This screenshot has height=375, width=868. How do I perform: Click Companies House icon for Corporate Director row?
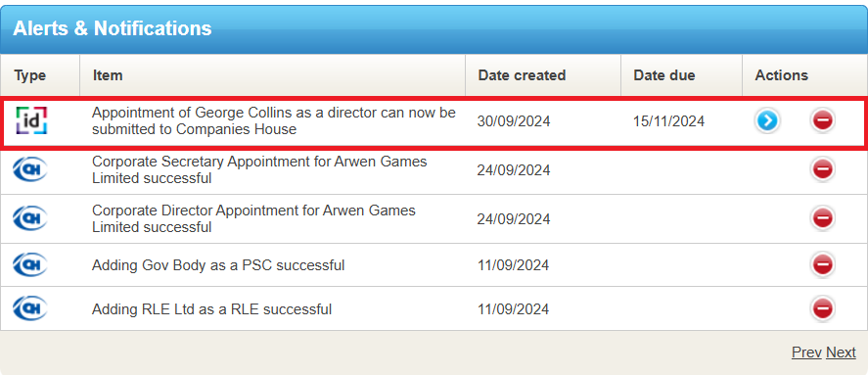click(x=30, y=218)
